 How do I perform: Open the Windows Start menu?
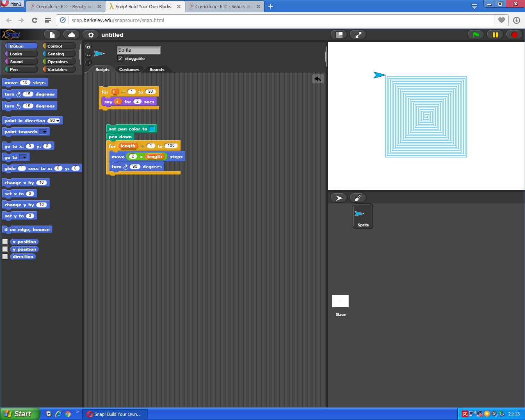tap(20, 414)
